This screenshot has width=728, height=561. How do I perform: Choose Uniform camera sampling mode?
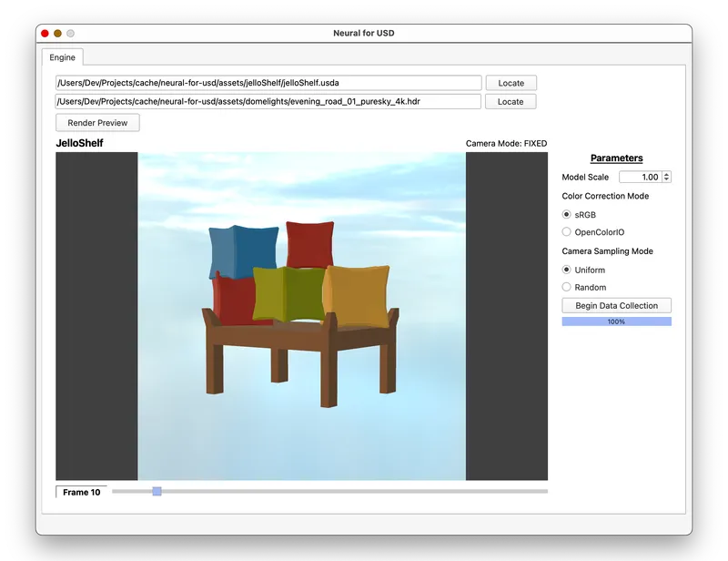pyautogui.click(x=567, y=270)
